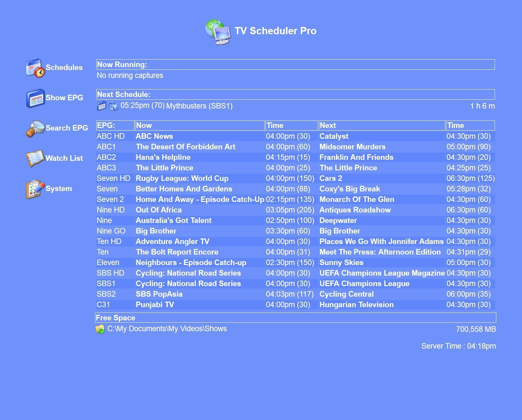
Task: Click the second icon beside Mythbusters schedule
Action: (x=113, y=106)
